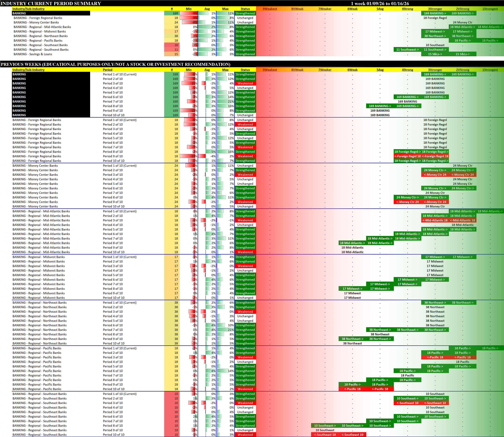Image resolution: width=504 pixels, height=437 pixels.
Task: Select the '18 Mid-Atlantic->' cell under 1Strongest in summary
Action: tap(490, 27)
